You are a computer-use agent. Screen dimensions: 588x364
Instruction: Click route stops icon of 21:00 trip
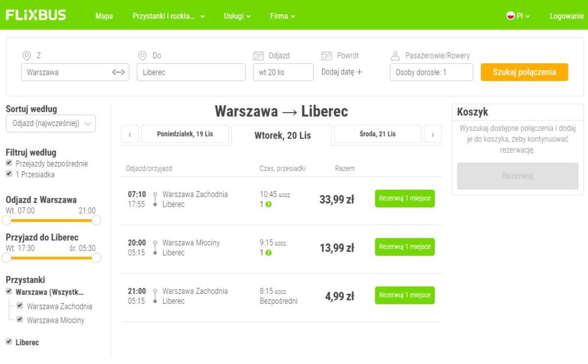coord(155,296)
